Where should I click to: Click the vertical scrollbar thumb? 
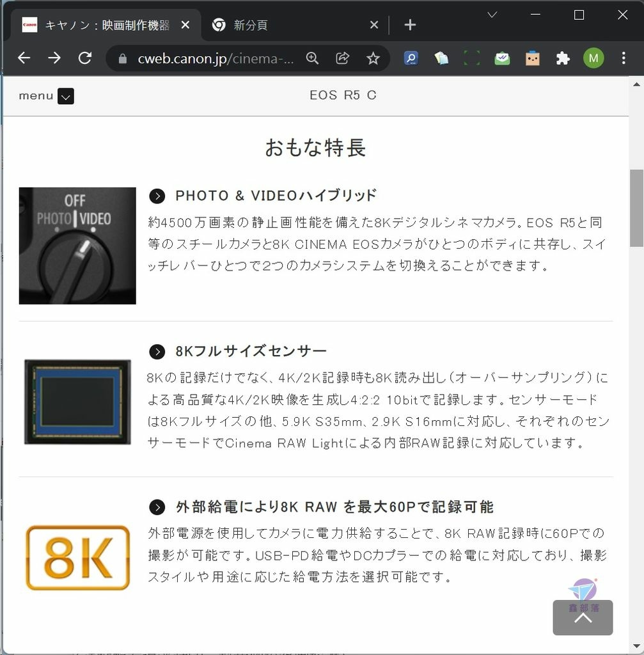click(x=636, y=208)
